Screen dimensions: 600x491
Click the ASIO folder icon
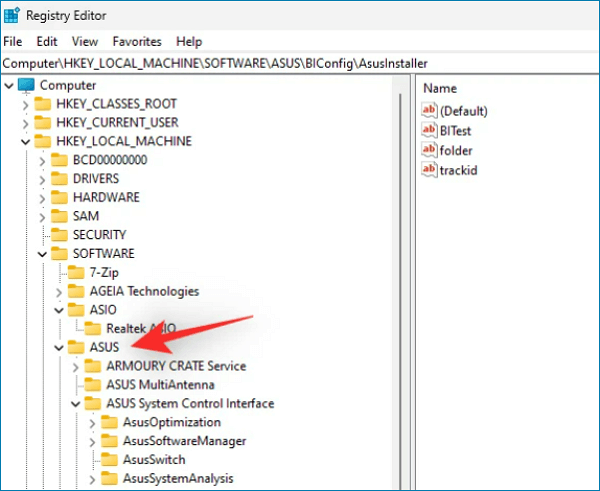tap(76, 310)
